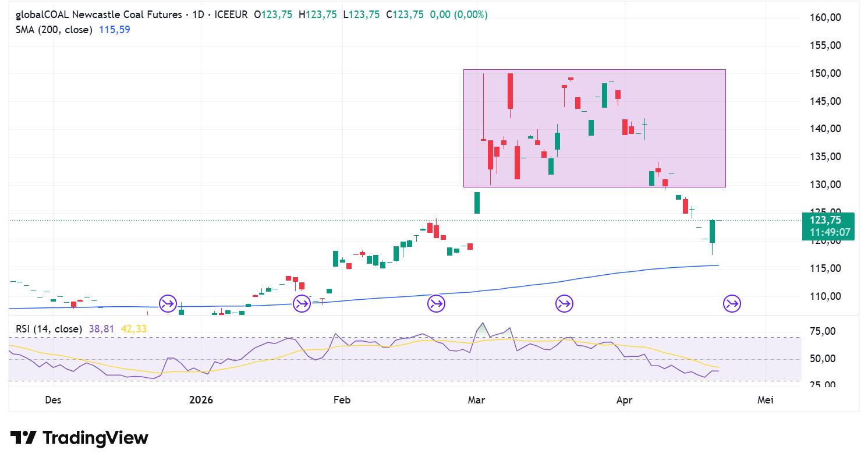Click the contract rollover marker in mid-March
Image resolution: width=868 pixels, height=464 pixels.
[x=564, y=303]
